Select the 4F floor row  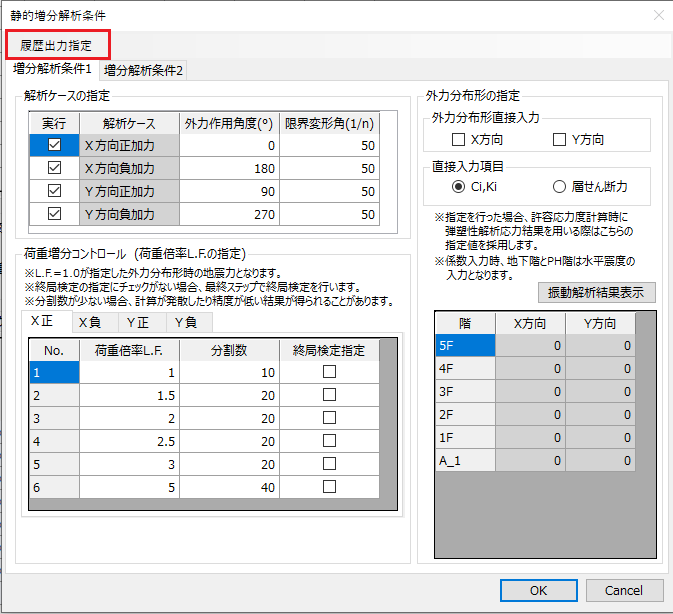465,369
